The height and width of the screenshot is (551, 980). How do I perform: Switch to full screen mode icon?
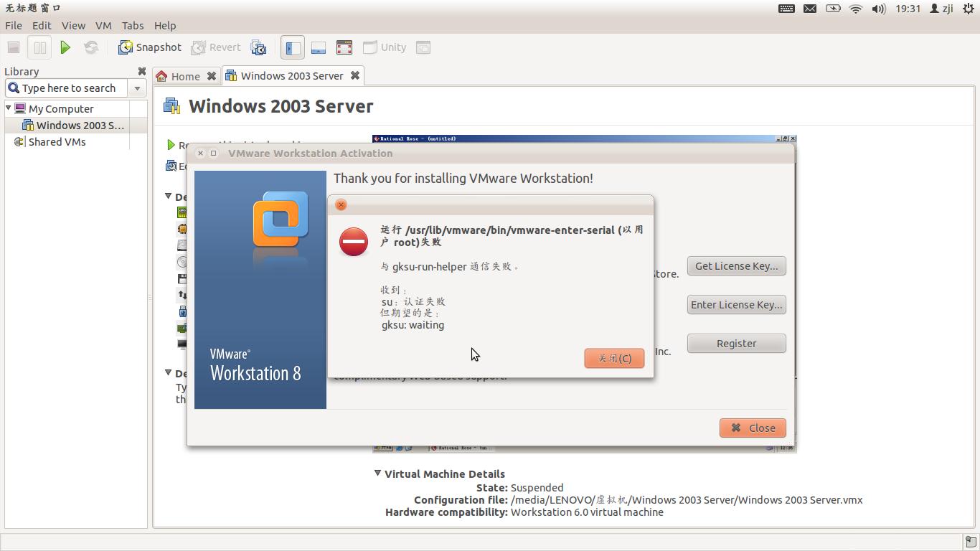point(344,47)
